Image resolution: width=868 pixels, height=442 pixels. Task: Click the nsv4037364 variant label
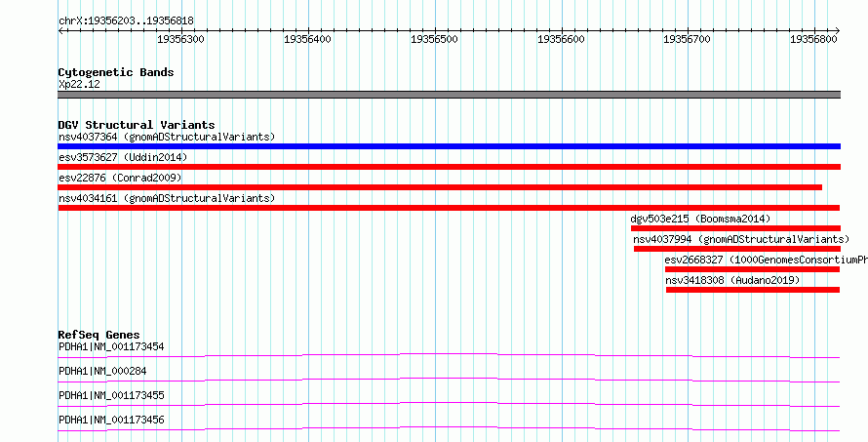click(167, 137)
